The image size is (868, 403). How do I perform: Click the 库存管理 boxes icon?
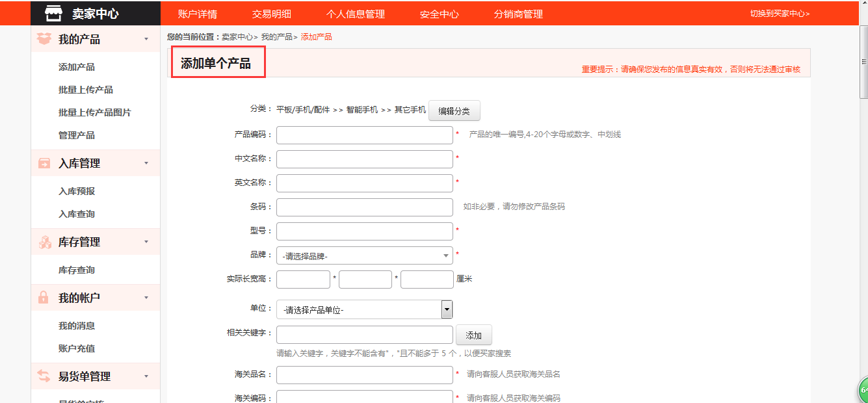44,242
